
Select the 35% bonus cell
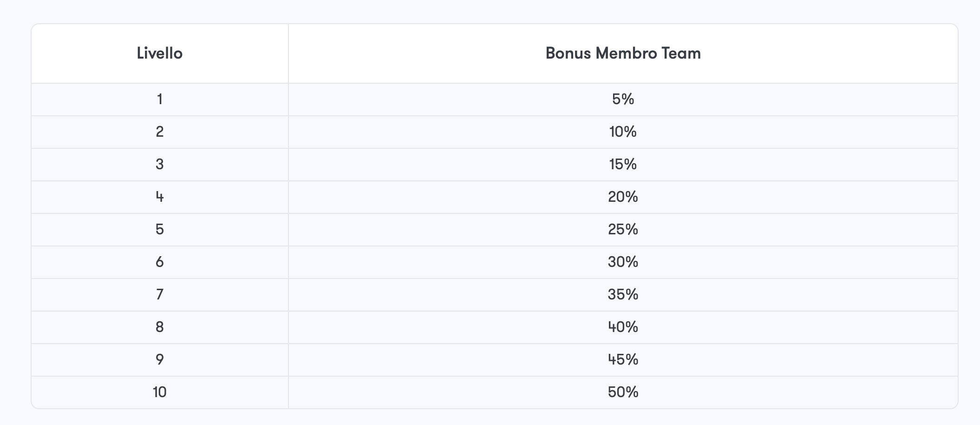(623, 295)
